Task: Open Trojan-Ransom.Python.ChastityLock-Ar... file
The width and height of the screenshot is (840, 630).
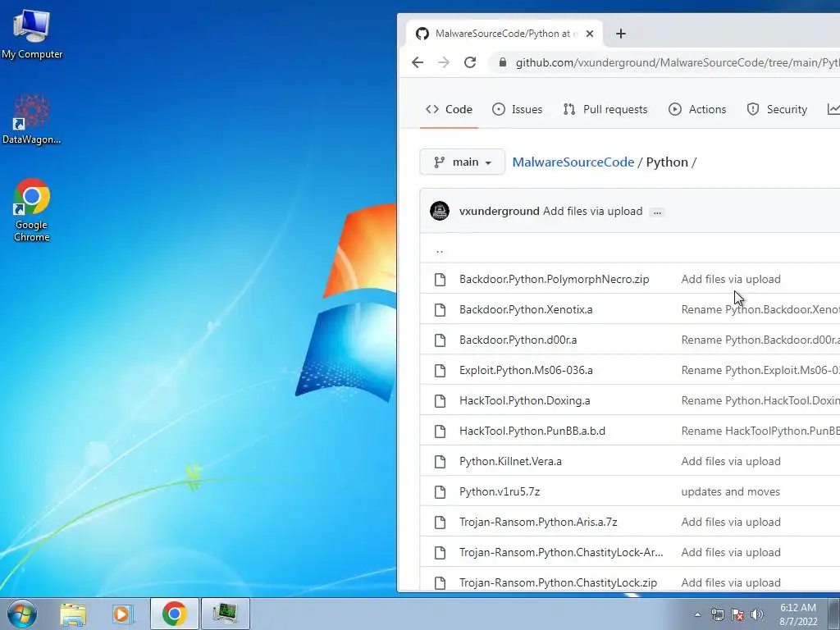Action: coord(561,552)
